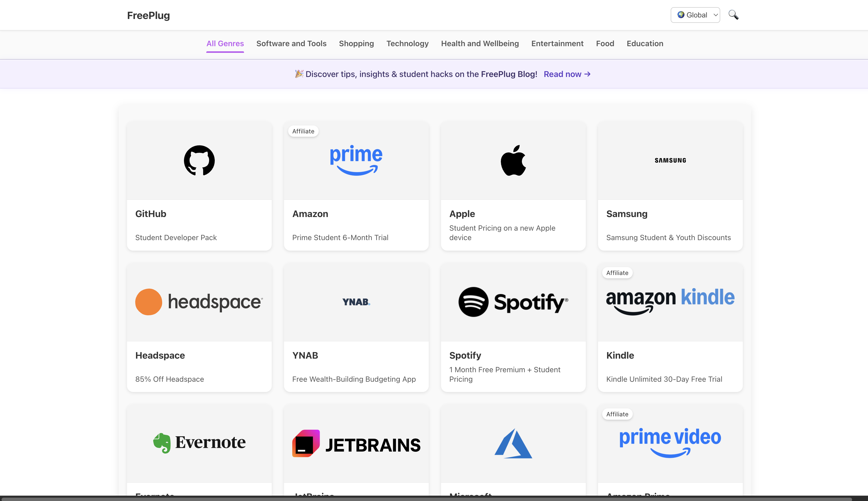Click the prime video logo
This screenshot has width=868, height=501.
670,443
